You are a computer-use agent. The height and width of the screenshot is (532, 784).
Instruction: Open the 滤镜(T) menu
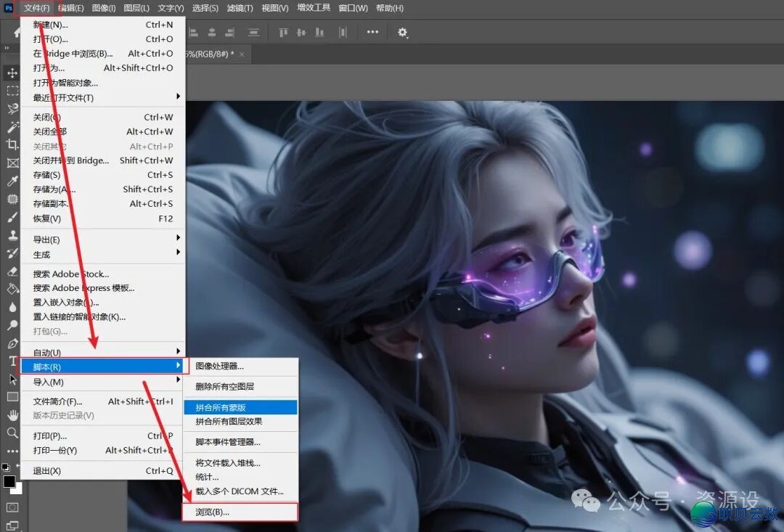242,8
